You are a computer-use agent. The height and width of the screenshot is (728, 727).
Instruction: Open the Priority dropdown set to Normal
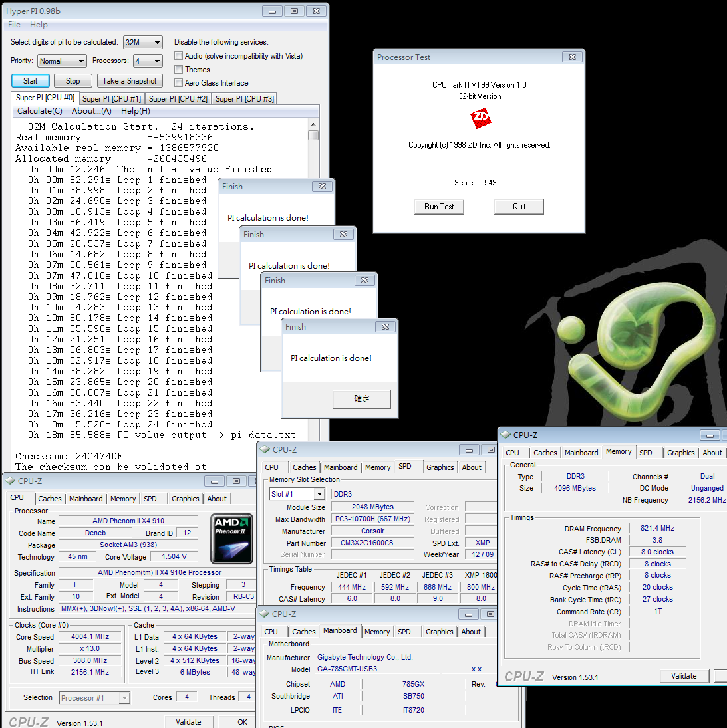click(x=63, y=61)
